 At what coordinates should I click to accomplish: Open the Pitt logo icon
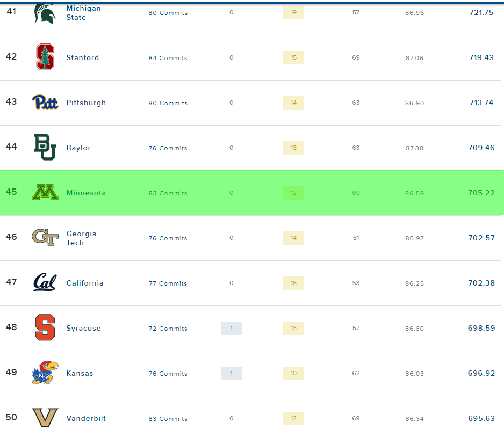click(x=45, y=103)
